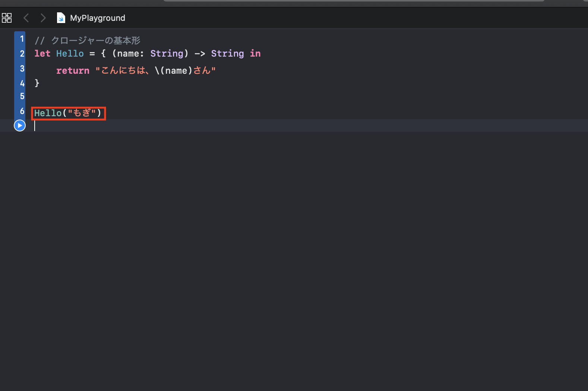588x391 pixels.
Task: Click line number 6 in the gutter
Action: pyautogui.click(x=22, y=111)
